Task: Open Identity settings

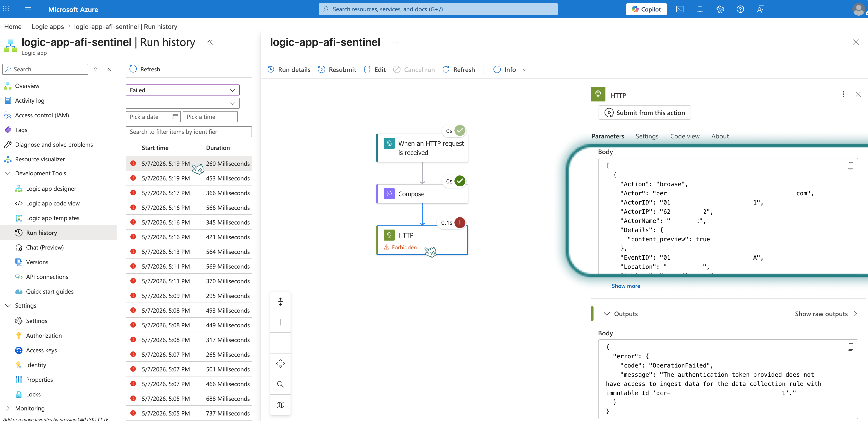Action: (x=36, y=365)
